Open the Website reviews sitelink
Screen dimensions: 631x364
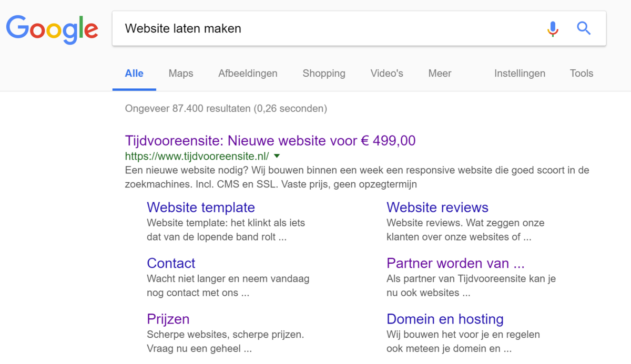coord(437,207)
